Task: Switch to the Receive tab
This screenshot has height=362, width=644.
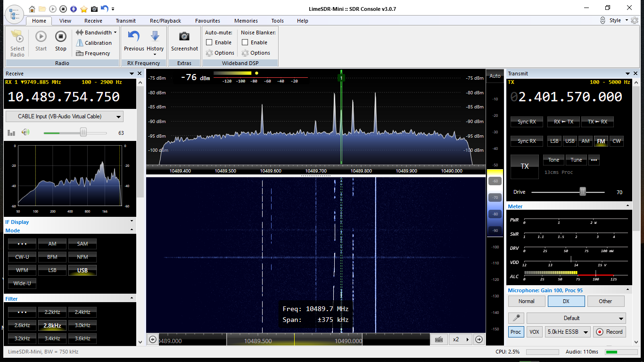Action: coord(93,21)
